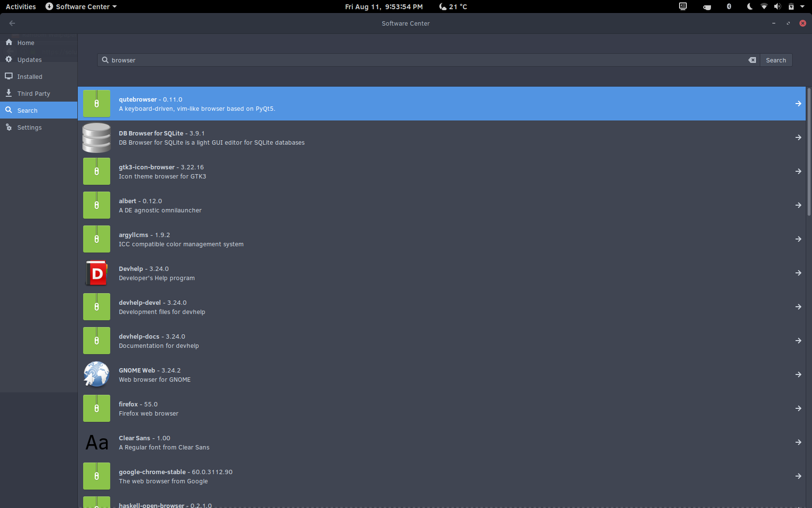Open the system menu dropdown arrow
Screen dimensions: 812x508
pyautogui.click(x=802, y=6)
